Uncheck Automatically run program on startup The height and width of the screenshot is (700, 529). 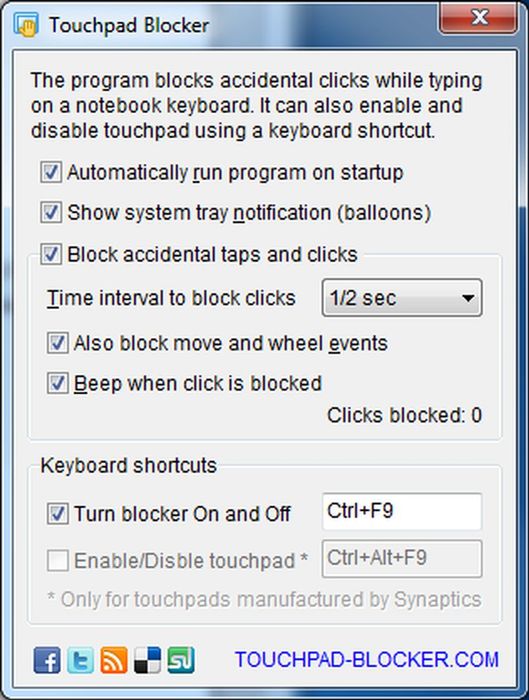click(x=51, y=172)
